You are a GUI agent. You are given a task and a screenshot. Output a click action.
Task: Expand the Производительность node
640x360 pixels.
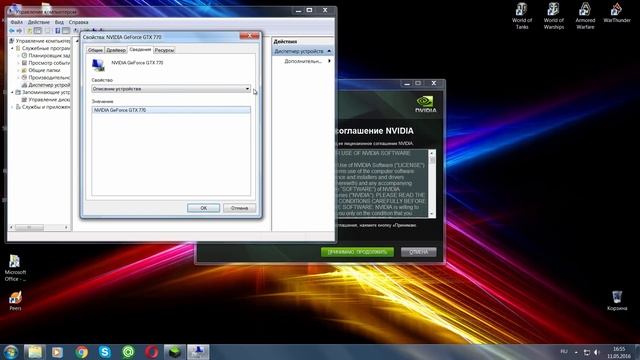[18, 78]
